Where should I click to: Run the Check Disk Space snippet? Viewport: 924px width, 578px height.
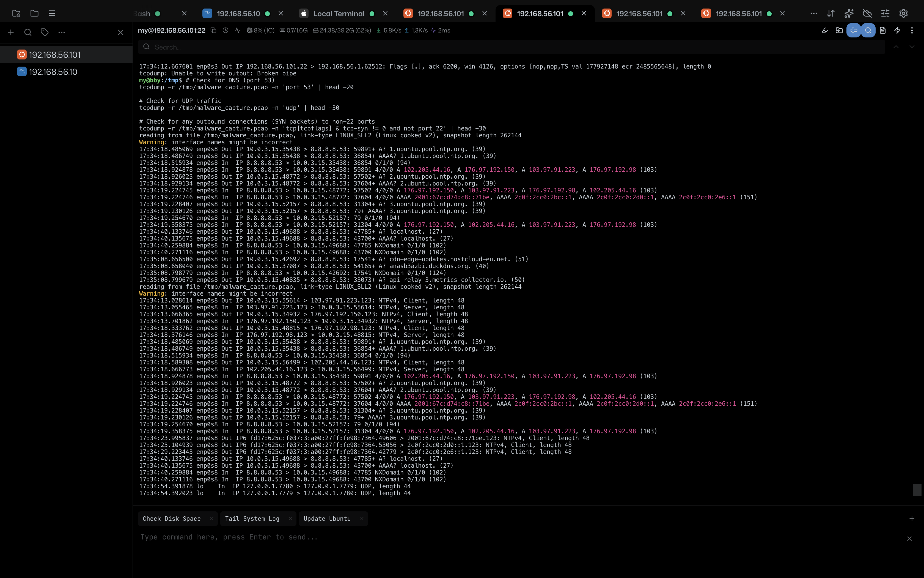click(x=172, y=519)
